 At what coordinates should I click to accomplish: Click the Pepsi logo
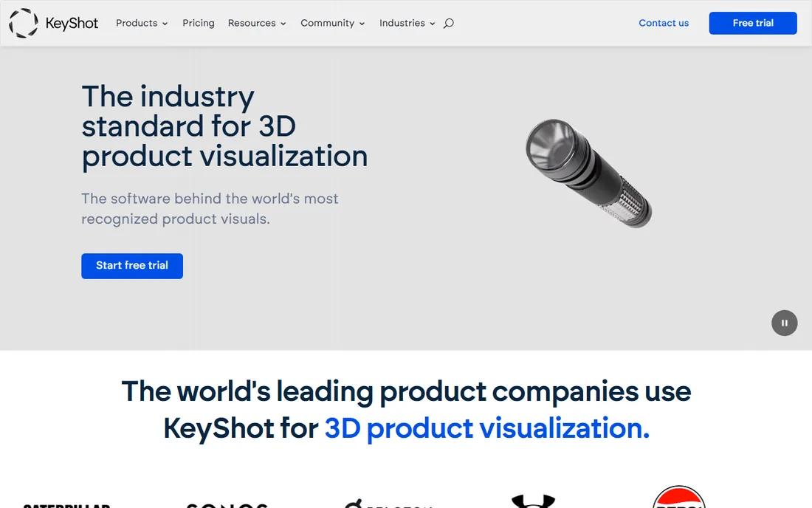[679, 497]
